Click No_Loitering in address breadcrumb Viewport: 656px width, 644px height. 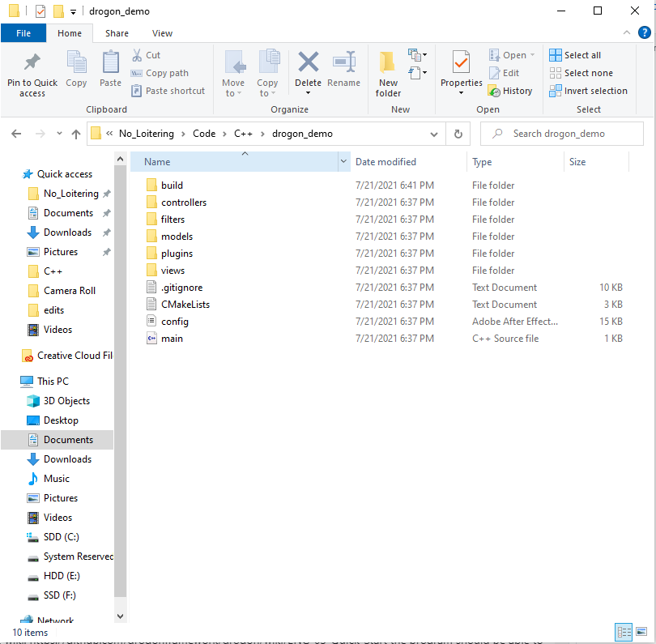click(147, 134)
